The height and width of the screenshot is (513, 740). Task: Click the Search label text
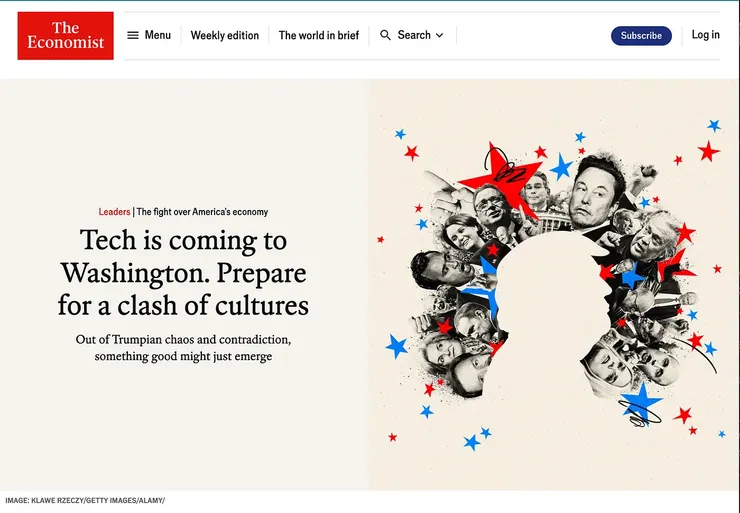(414, 35)
